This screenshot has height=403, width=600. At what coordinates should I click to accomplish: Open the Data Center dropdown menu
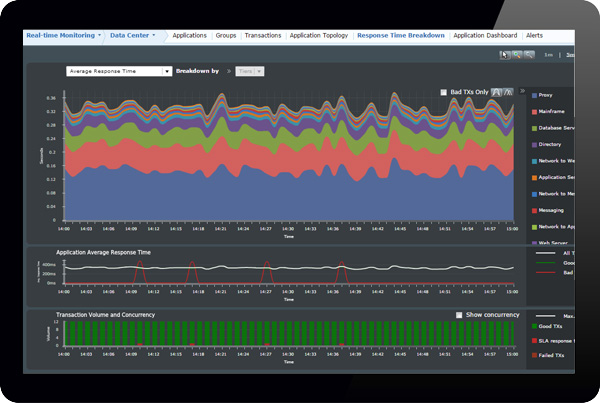133,35
